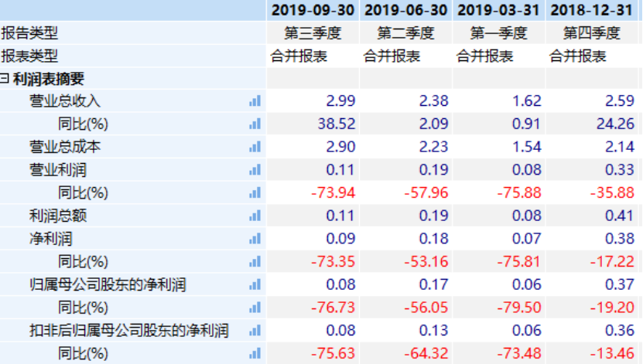Open chart icon for 同比(%) below 营业总收入
This screenshot has height=364, width=643.
[255, 124]
